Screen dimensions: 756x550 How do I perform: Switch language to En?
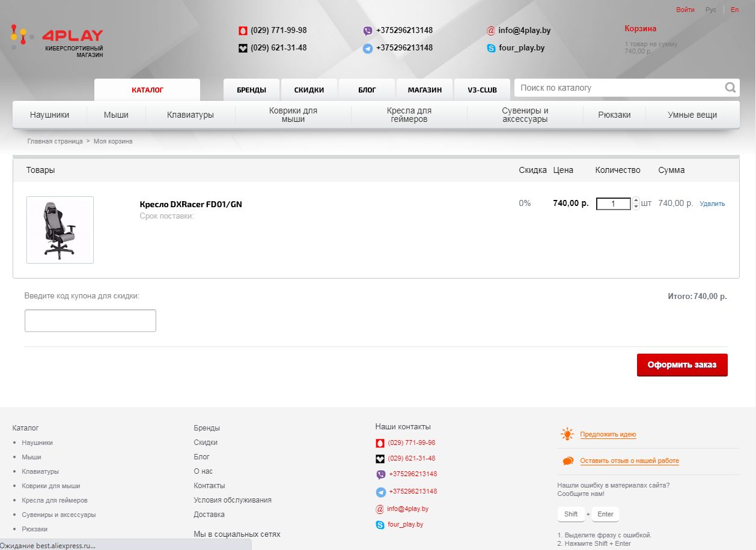[735, 10]
